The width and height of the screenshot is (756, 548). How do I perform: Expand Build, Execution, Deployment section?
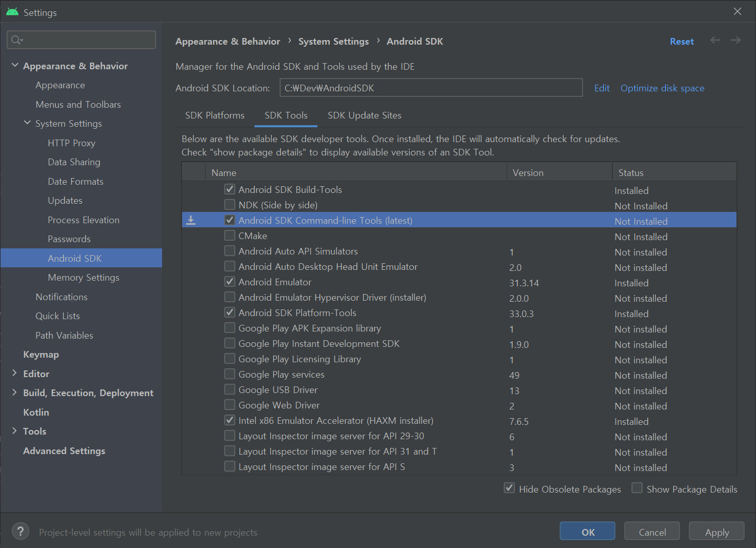15,393
